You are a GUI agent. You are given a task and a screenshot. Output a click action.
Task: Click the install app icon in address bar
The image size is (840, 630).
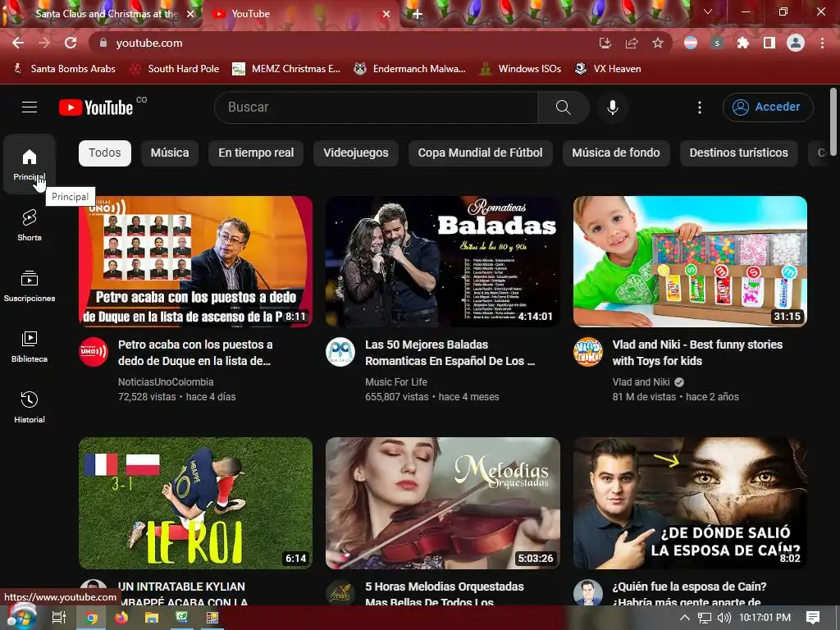coord(605,43)
